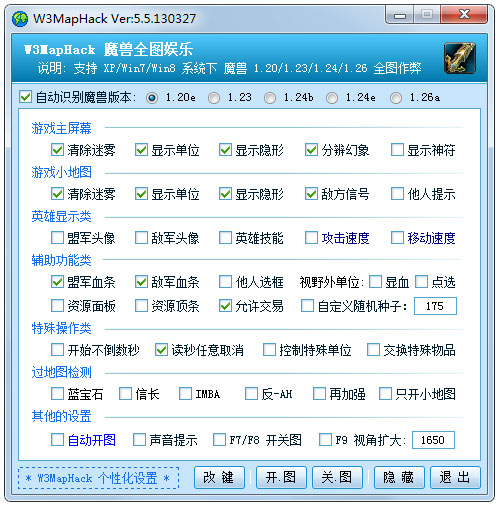Enable 控制特殊单位 checkbox
The image size is (498, 507).
[269, 350]
